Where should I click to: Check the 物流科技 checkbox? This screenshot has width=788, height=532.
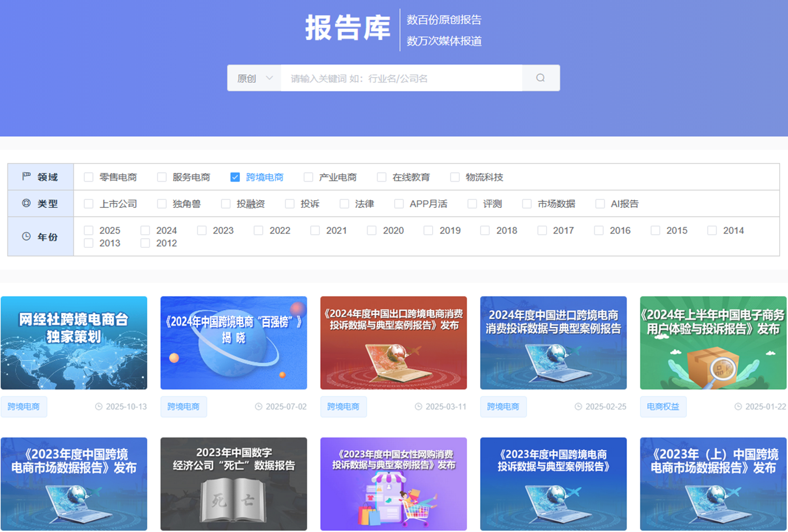click(x=455, y=177)
